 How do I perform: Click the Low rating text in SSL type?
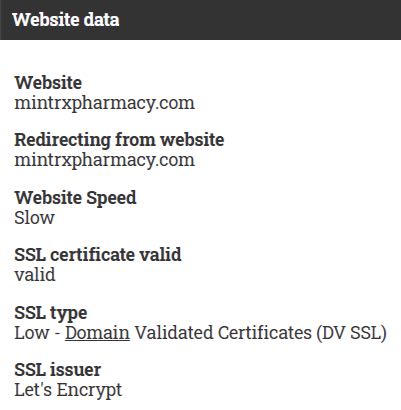click(31, 333)
